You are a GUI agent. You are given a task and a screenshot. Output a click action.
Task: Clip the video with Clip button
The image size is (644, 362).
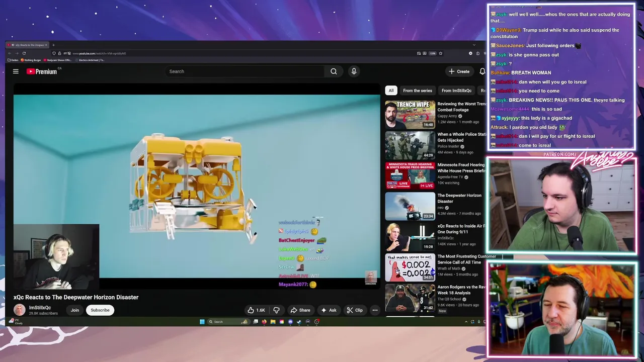pyautogui.click(x=355, y=310)
